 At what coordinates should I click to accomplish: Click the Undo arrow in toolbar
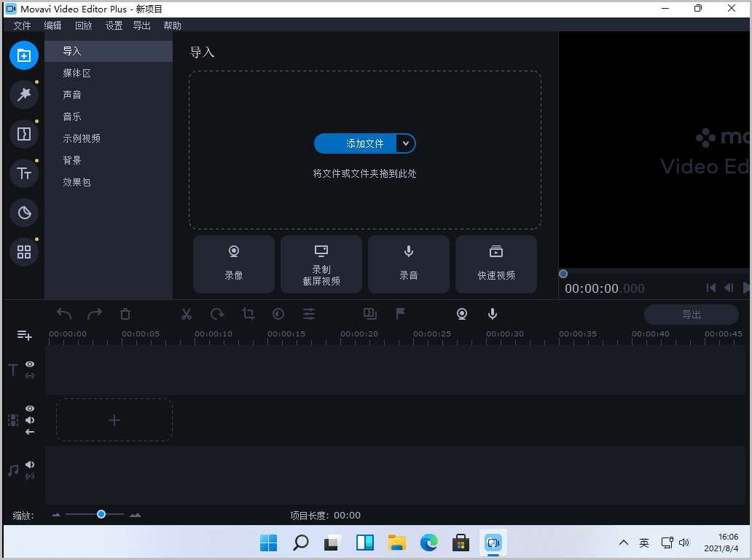[x=64, y=314]
